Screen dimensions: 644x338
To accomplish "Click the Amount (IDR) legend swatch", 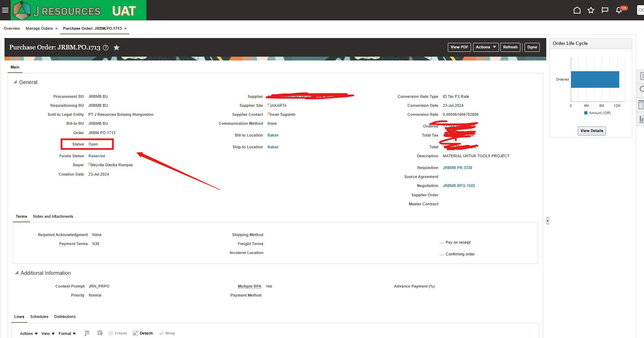I will point(586,113).
